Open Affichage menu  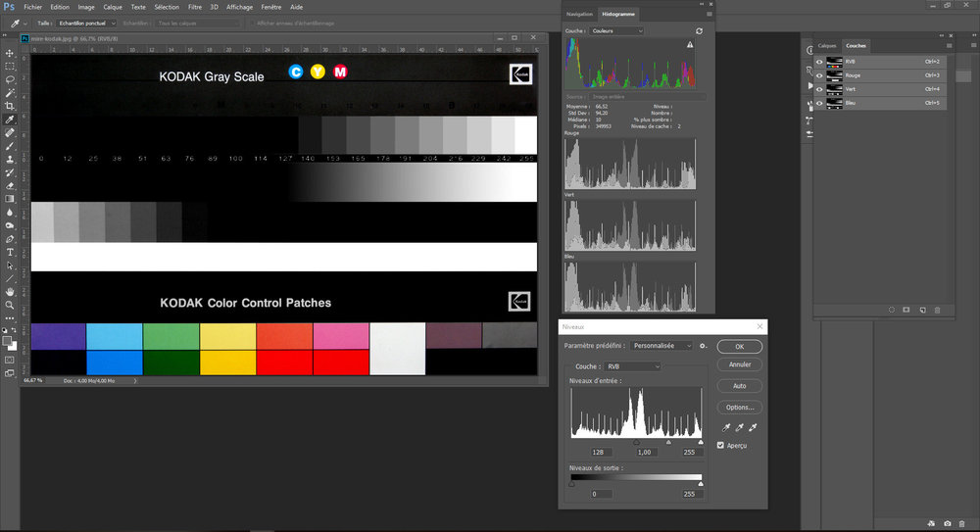point(239,7)
